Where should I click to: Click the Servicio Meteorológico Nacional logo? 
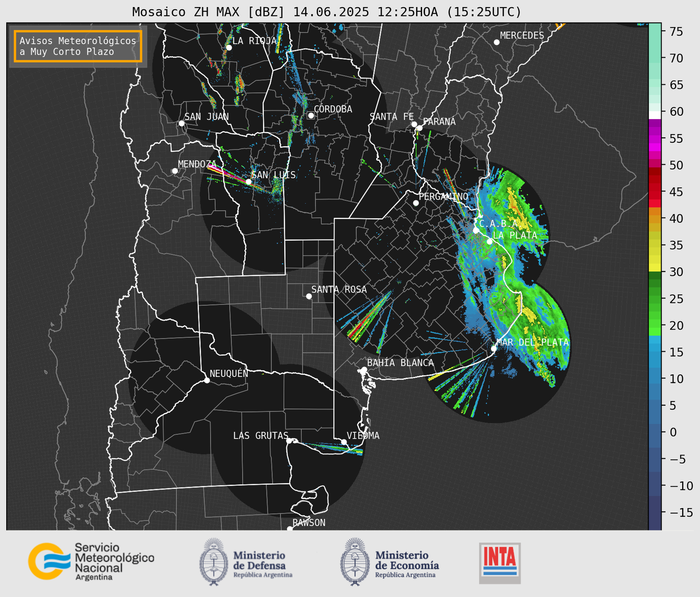91,561
